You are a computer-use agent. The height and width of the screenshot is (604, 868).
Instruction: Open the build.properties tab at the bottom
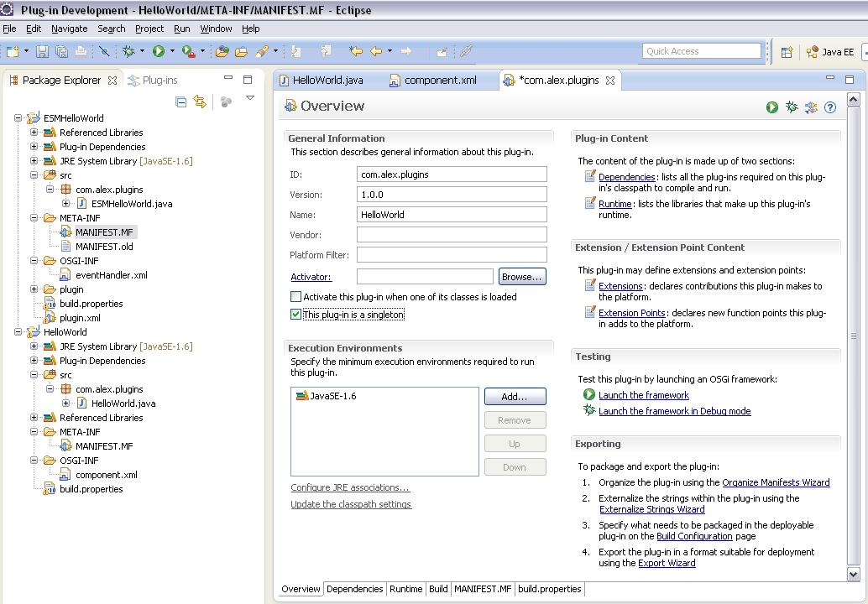pos(550,589)
